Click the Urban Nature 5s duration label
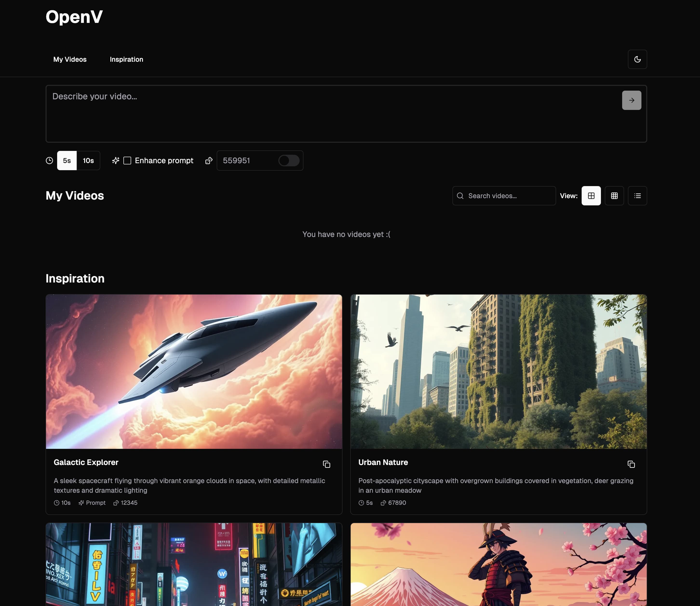 point(366,503)
